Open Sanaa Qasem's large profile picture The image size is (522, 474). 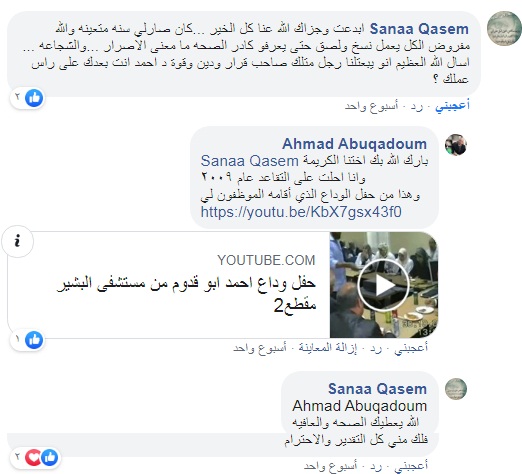point(504,28)
